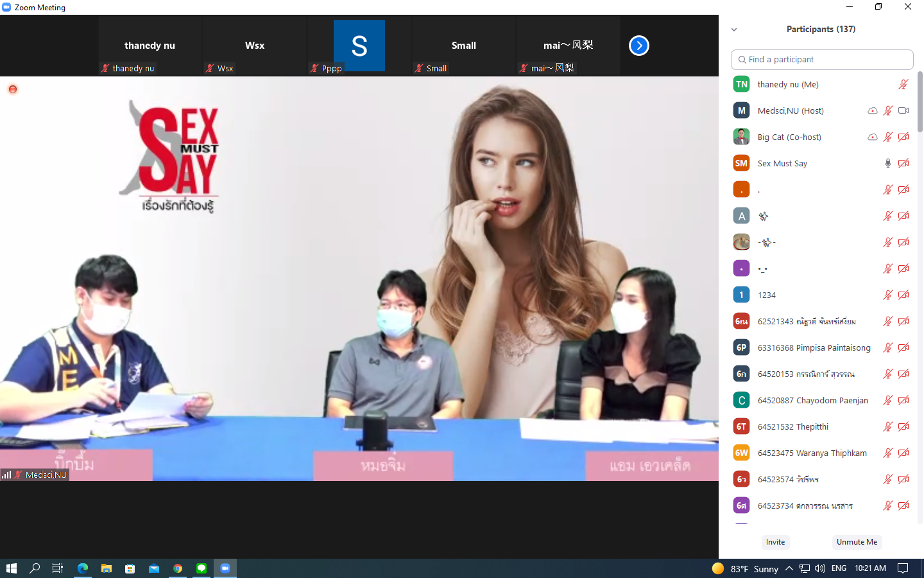The width and height of the screenshot is (924, 578).
Task: Select participant 64523734 row
Action: pos(822,505)
